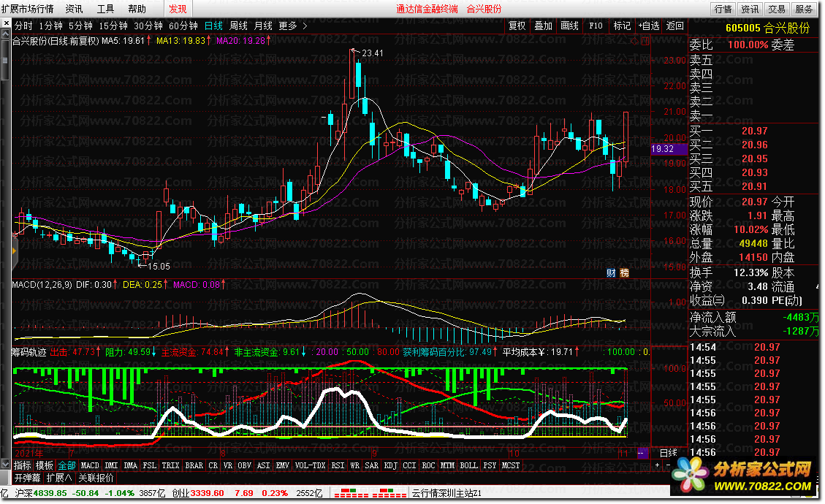This screenshot has width=825, height=504.
Task: Open the 工具 menu
Action: pyautogui.click(x=106, y=9)
